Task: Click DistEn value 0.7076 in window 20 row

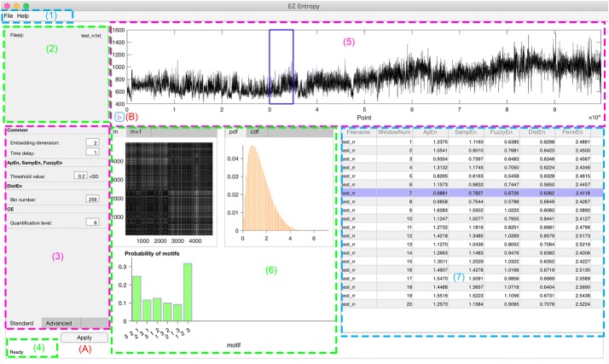Action: [x=537, y=303]
